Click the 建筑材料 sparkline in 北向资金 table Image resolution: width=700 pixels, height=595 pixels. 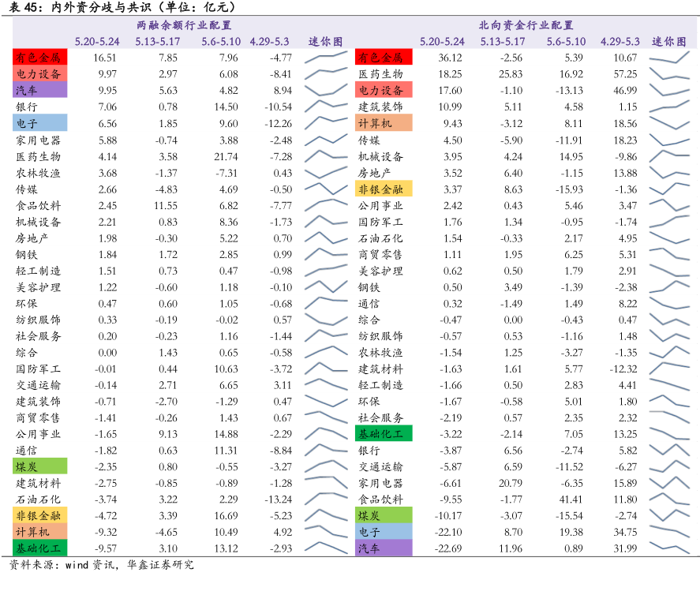click(x=668, y=369)
